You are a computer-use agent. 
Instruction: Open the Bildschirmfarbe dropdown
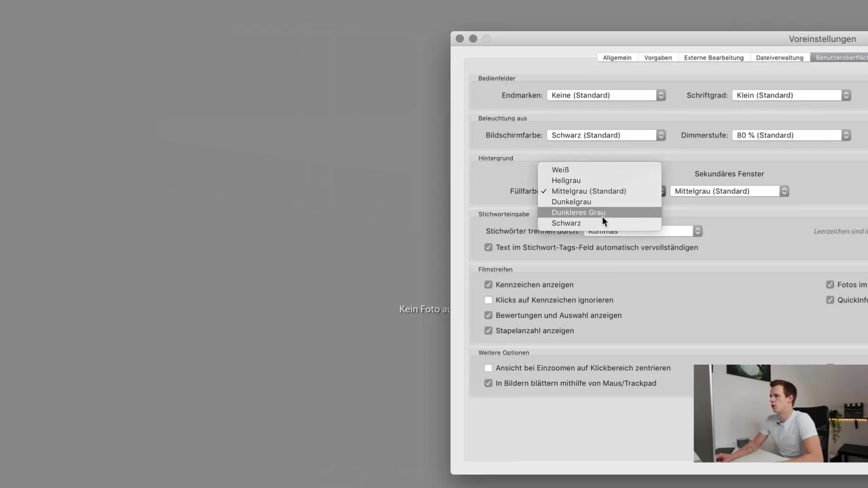(x=606, y=135)
